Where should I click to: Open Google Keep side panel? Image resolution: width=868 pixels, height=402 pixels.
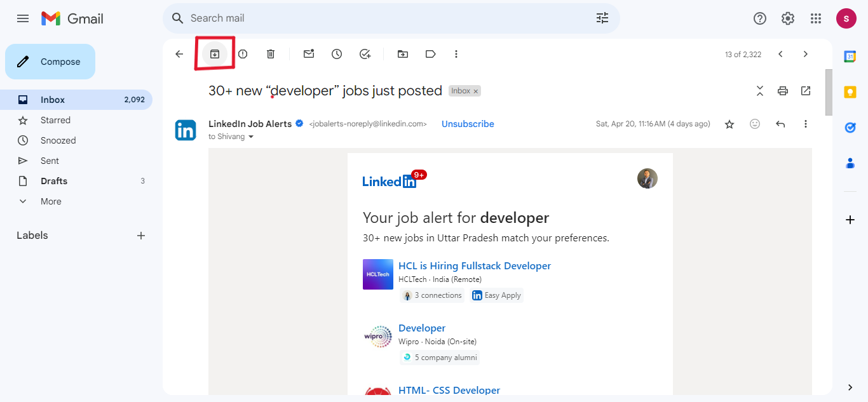click(x=850, y=92)
